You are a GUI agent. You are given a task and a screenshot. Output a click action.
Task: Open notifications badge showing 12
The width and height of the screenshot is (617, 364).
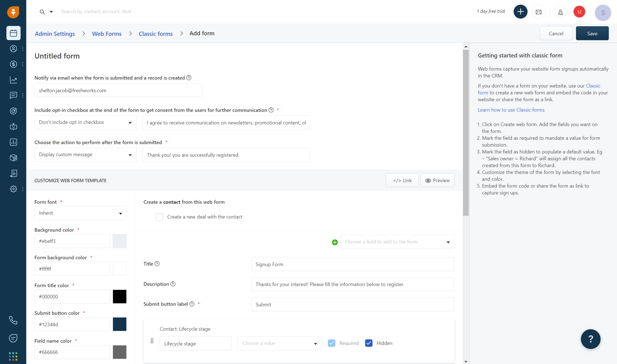579,12
